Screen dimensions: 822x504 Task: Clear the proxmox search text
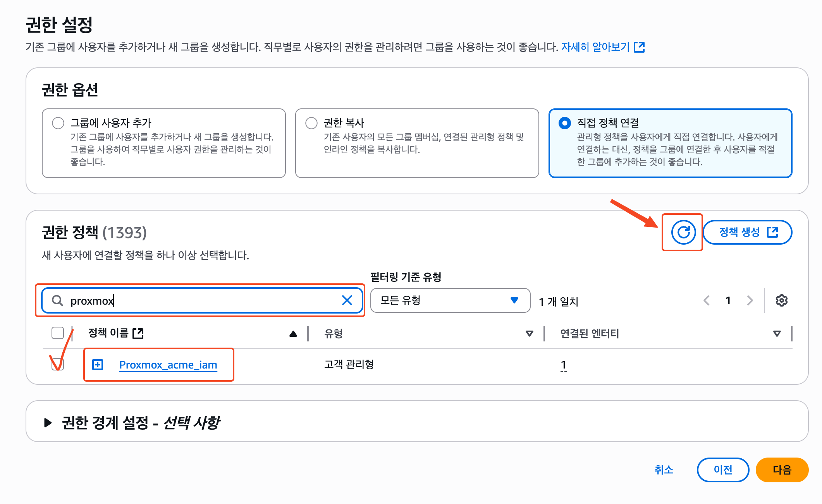[x=347, y=300]
